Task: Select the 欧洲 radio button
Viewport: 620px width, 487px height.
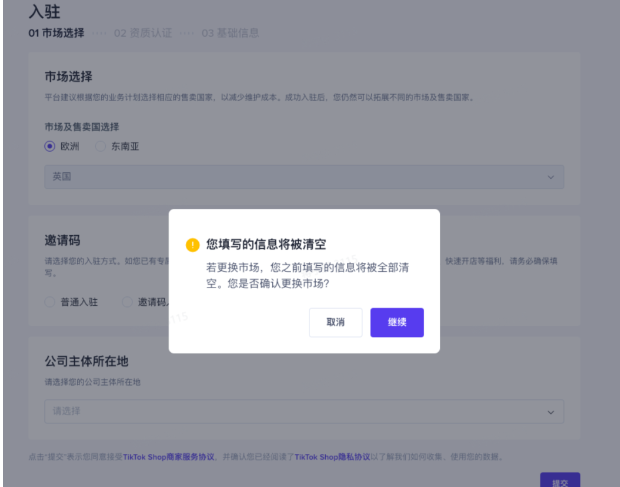Action: [x=50, y=147]
